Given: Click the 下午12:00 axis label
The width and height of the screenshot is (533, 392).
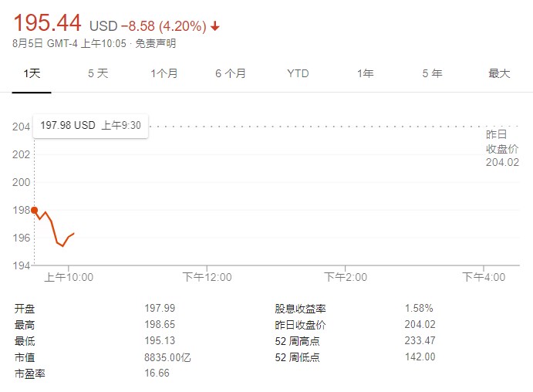Looking at the screenshot, I should click(x=207, y=277).
